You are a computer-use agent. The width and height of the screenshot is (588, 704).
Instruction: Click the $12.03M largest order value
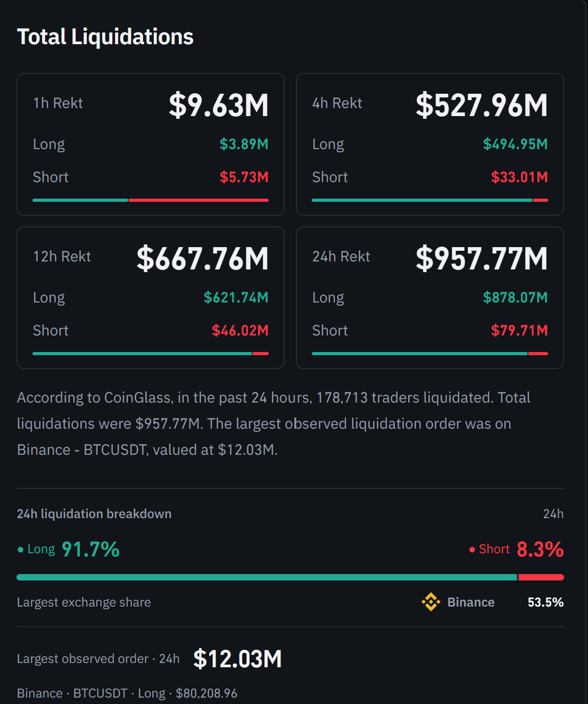coord(237,659)
